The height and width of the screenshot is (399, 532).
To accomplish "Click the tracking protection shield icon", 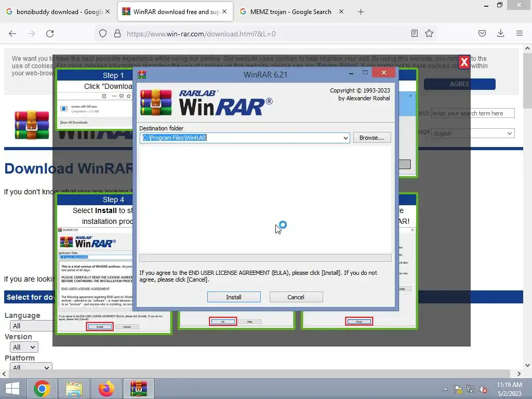I will click(103, 34).
